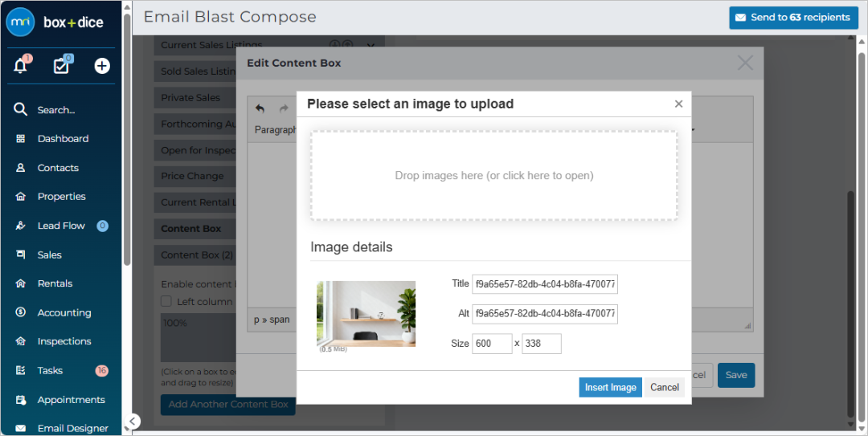Click the Accounting dollar icon
868x436 pixels.
tap(20, 312)
